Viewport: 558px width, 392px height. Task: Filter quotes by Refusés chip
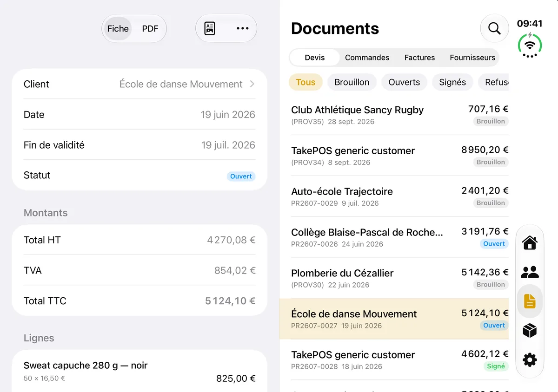click(493, 82)
